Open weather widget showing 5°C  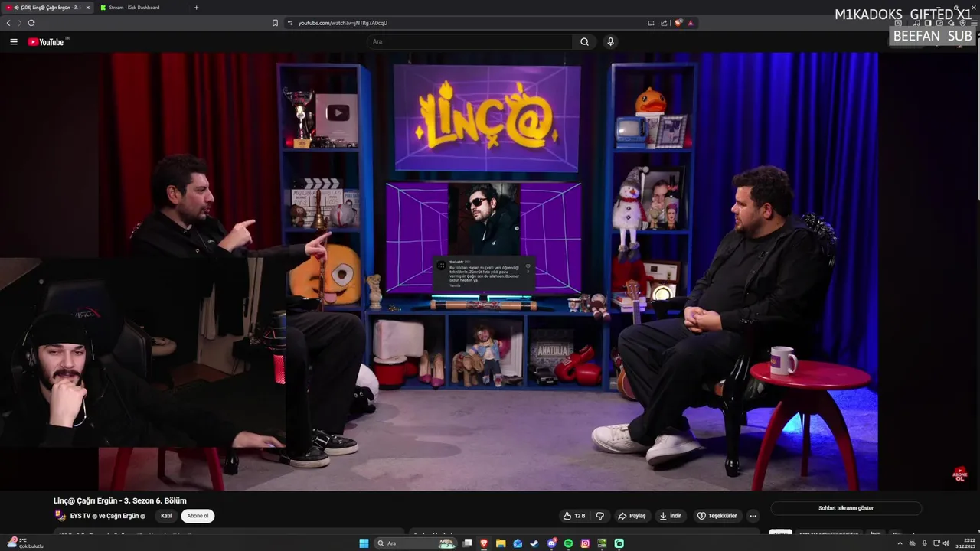pyautogui.click(x=25, y=543)
